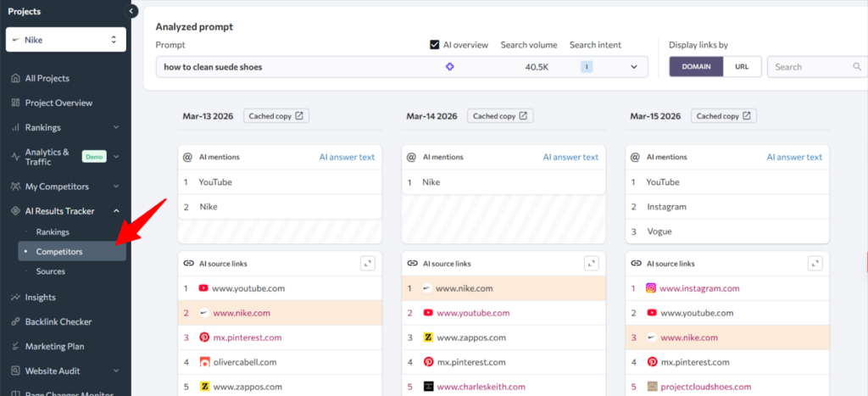Expand AI source links for Mar-14

[x=592, y=264]
